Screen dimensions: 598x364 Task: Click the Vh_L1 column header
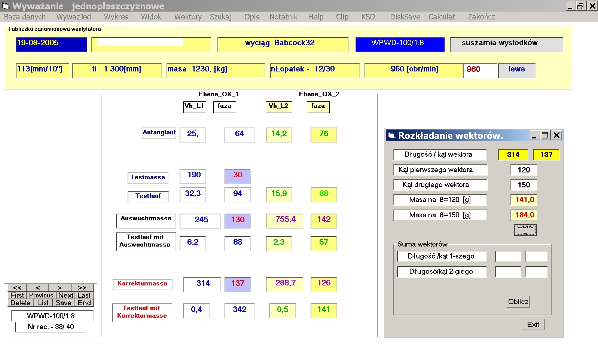click(x=195, y=107)
